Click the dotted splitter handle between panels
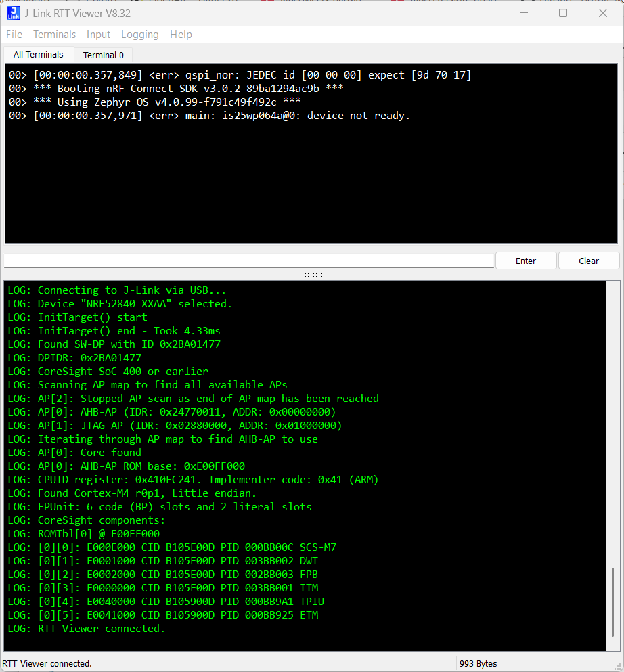 [312, 275]
